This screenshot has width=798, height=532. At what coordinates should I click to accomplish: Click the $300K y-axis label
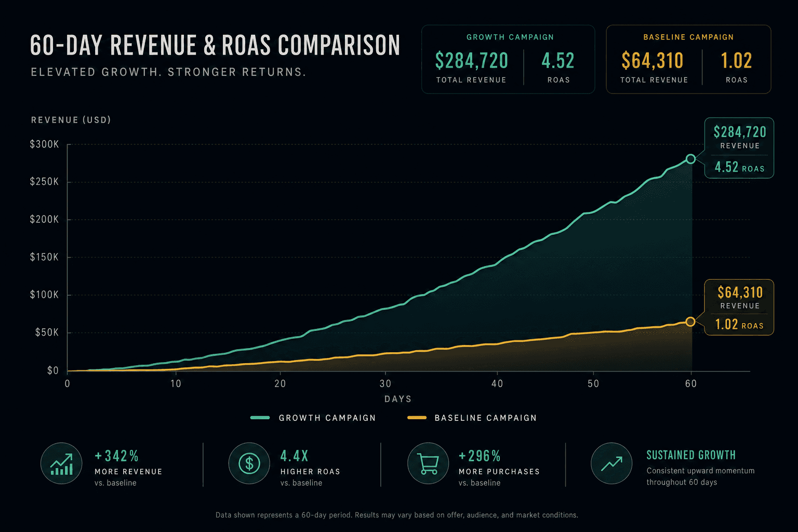click(x=44, y=144)
